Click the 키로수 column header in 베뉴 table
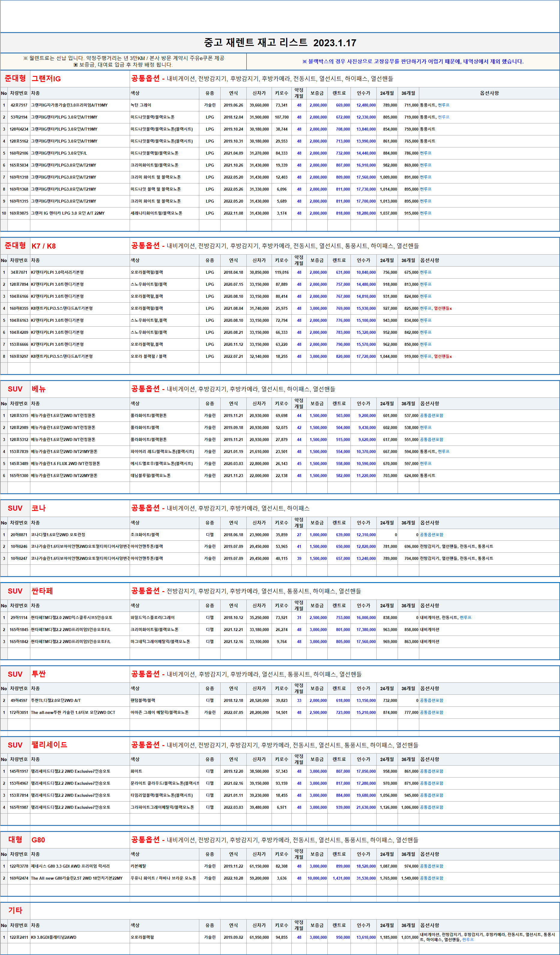 (x=282, y=403)
